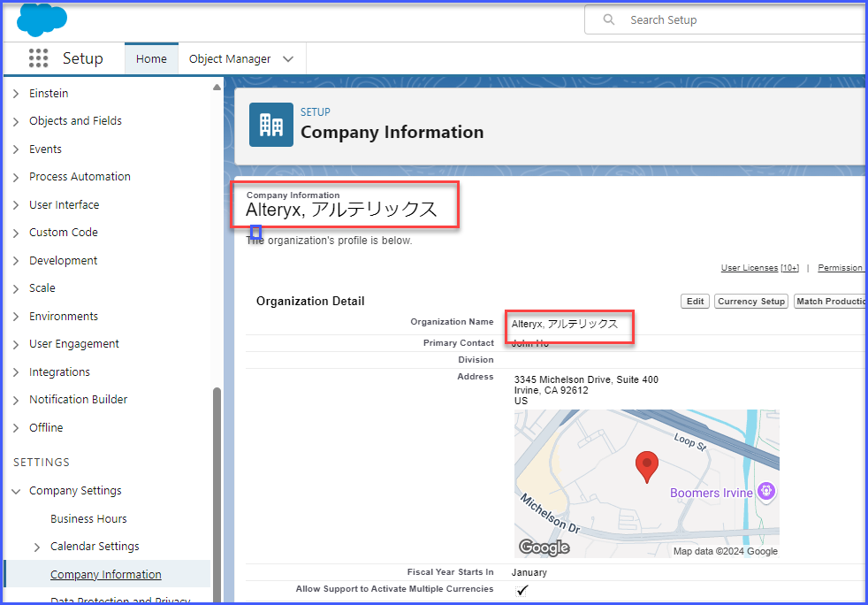868x605 pixels.
Task: Open Business Hours settings
Action: (x=88, y=518)
